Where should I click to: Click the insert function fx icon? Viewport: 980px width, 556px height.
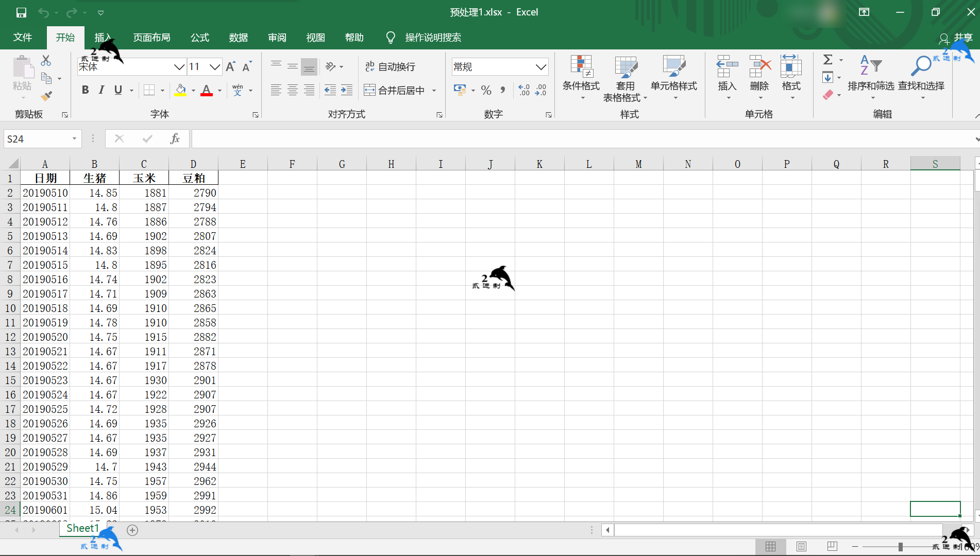(175, 138)
